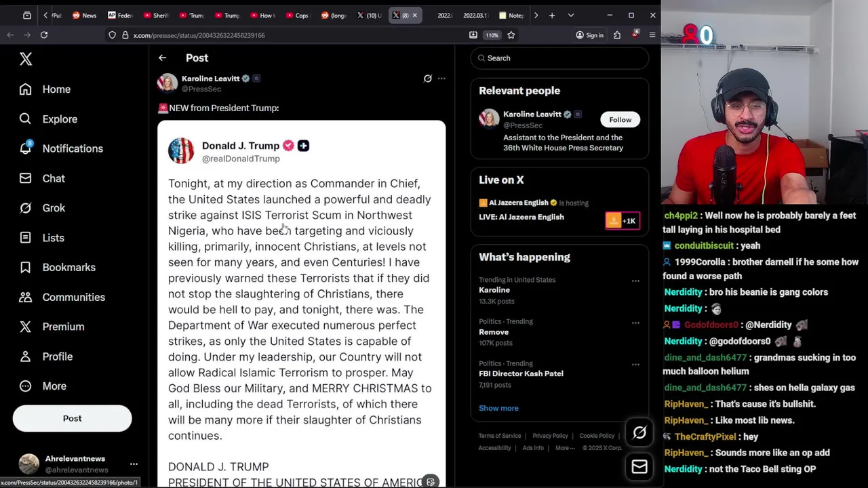Click the Premium icon in sidebar
Image resolution: width=868 pixels, height=488 pixels.
[25, 327]
